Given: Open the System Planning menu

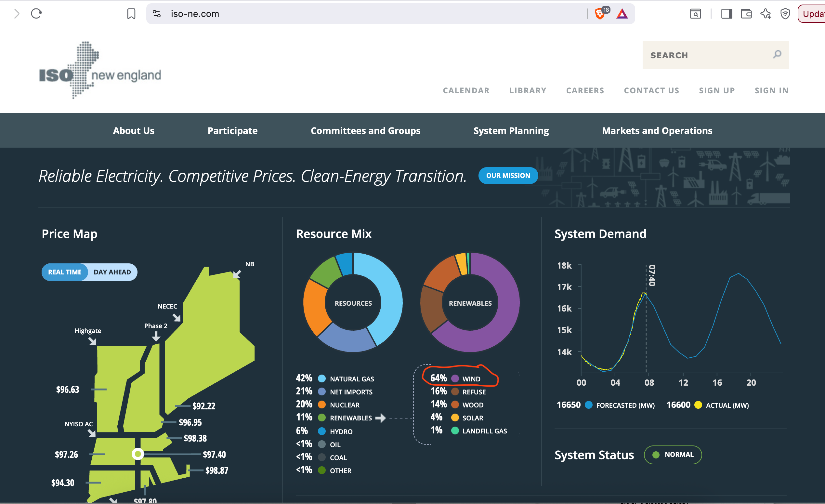Looking at the screenshot, I should [511, 131].
